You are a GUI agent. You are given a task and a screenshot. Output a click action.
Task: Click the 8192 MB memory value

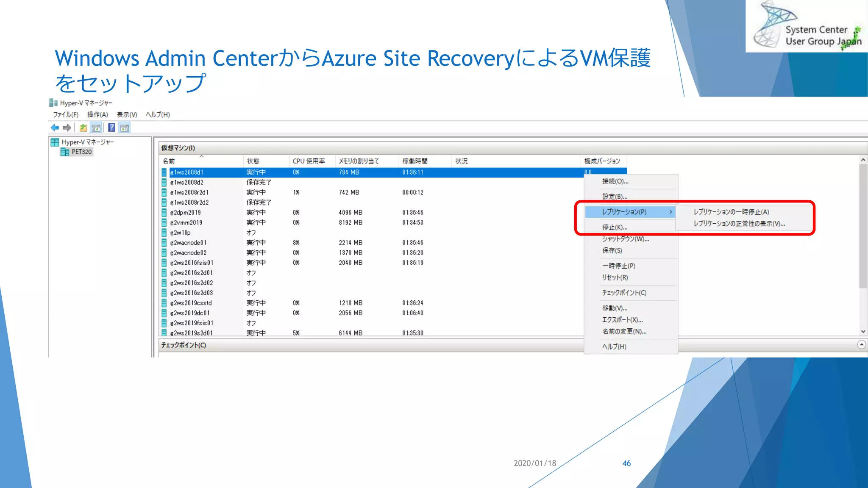[351, 223]
